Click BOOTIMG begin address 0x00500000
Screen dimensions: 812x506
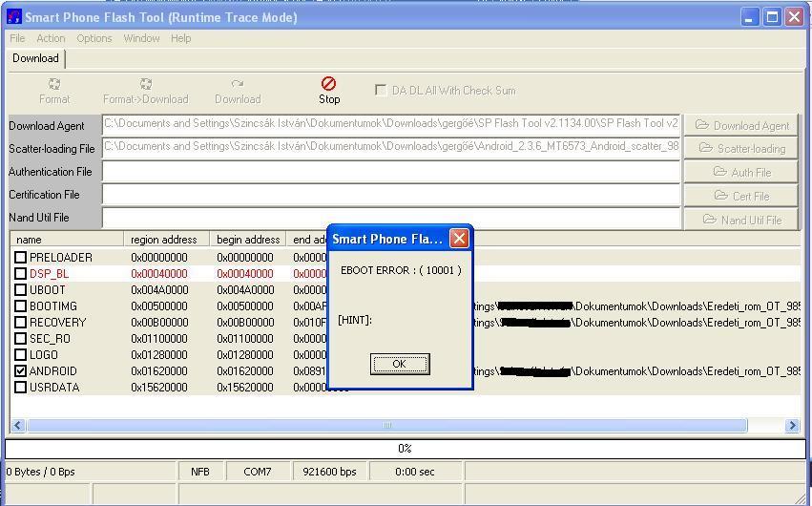tap(245, 306)
